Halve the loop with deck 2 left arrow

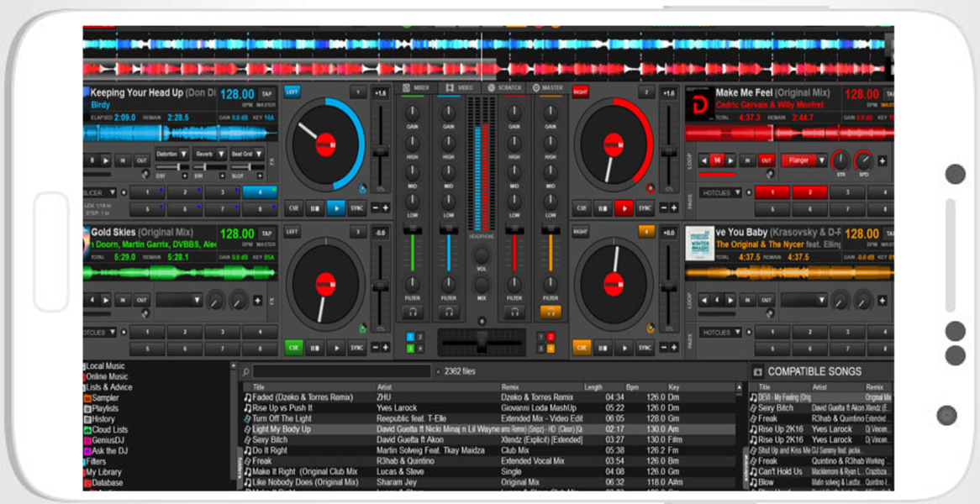(703, 160)
